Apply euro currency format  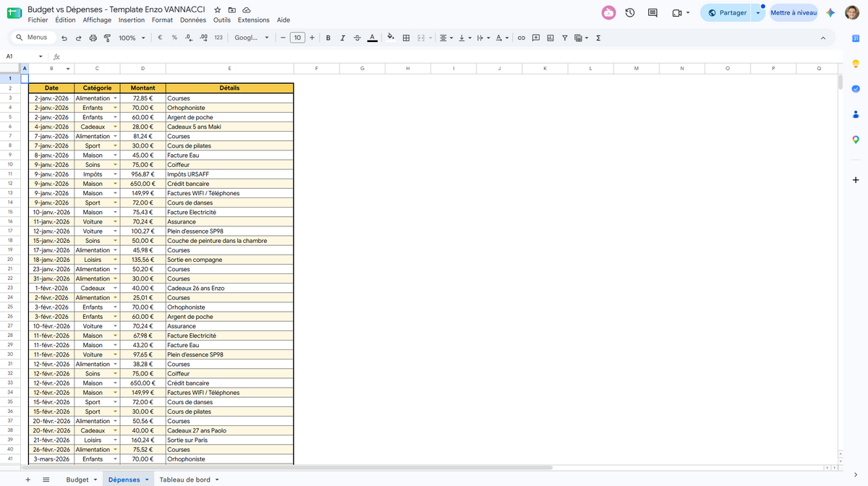[159, 38]
